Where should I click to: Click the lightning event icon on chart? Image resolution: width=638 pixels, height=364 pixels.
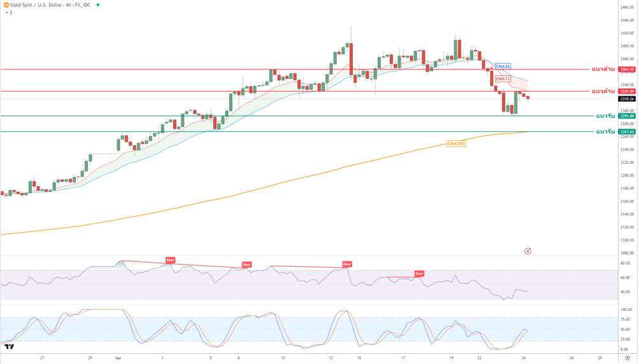528,251
